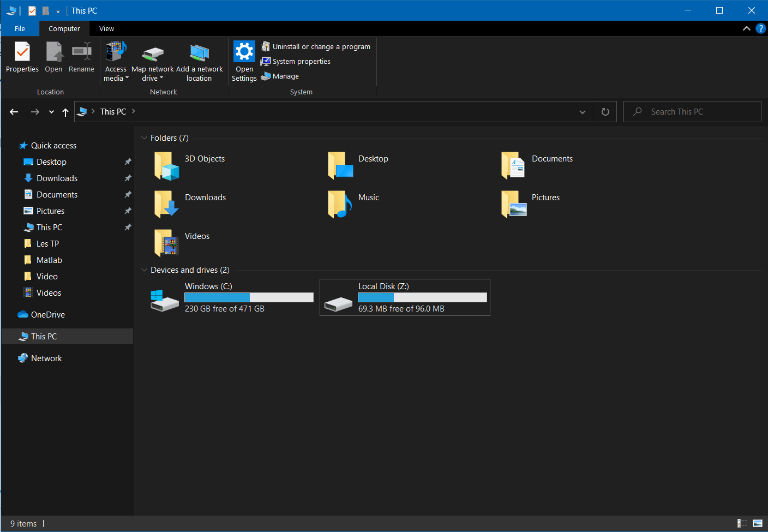Click System properties in the ribbon
Viewport: 768px width, 532px height.
point(301,62)
